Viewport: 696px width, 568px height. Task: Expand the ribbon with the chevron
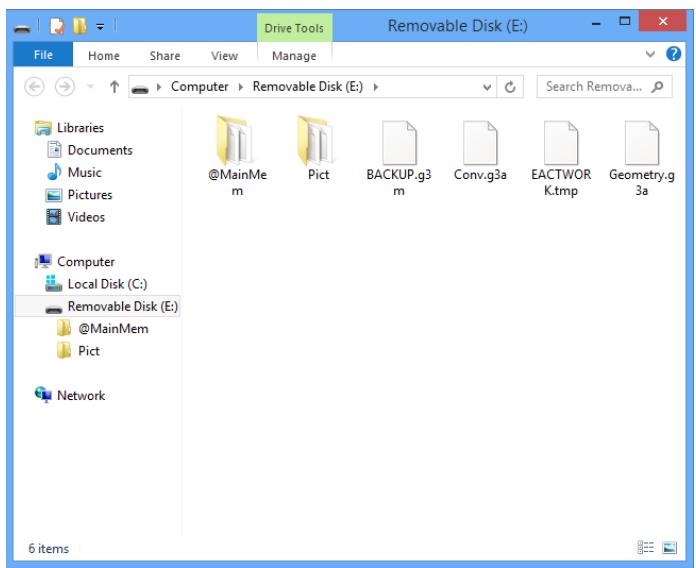pos(650,54)
